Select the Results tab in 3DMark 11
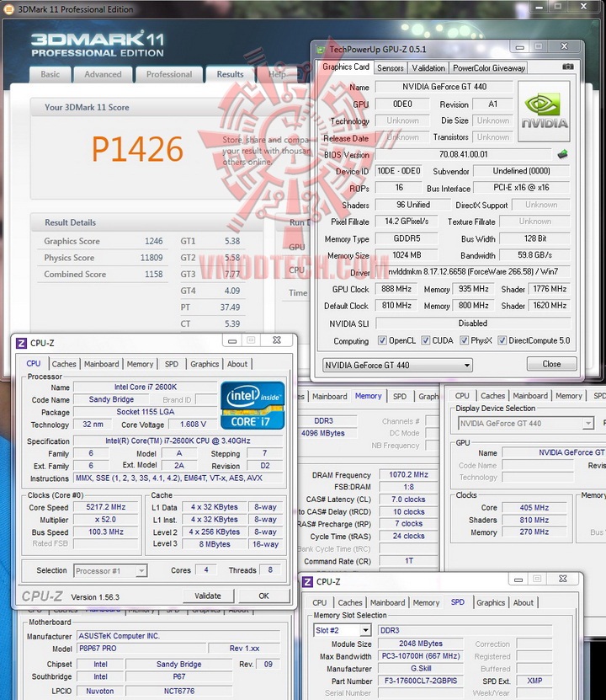 pos(230,75)
